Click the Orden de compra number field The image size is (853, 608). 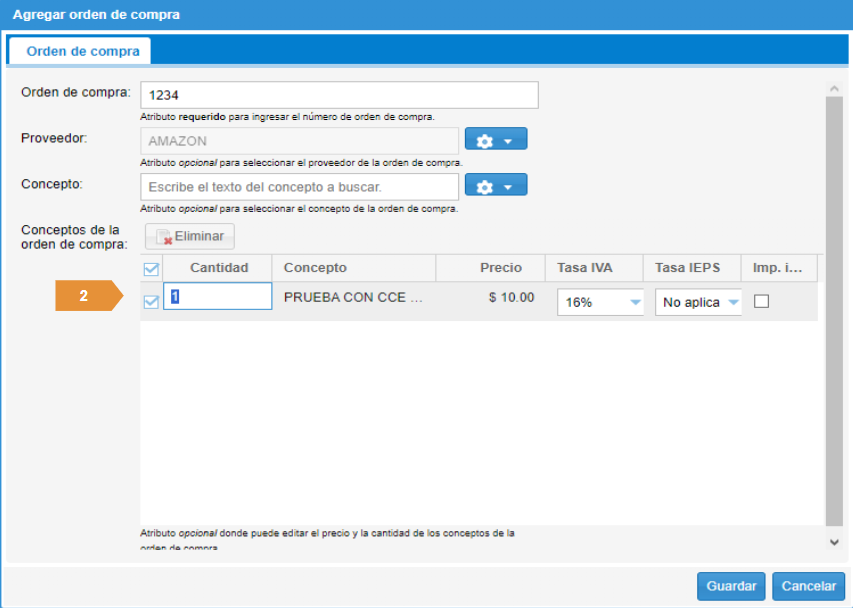coord(339,95)
